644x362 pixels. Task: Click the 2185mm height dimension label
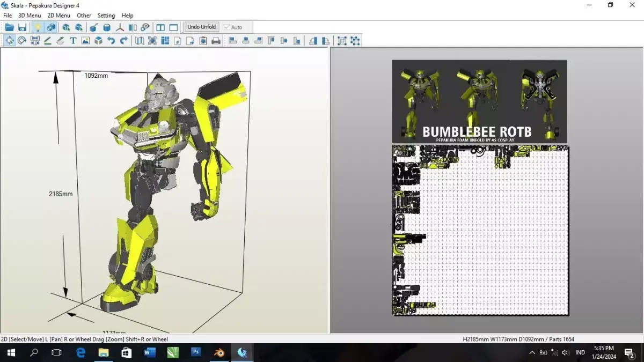coord(61,194)
